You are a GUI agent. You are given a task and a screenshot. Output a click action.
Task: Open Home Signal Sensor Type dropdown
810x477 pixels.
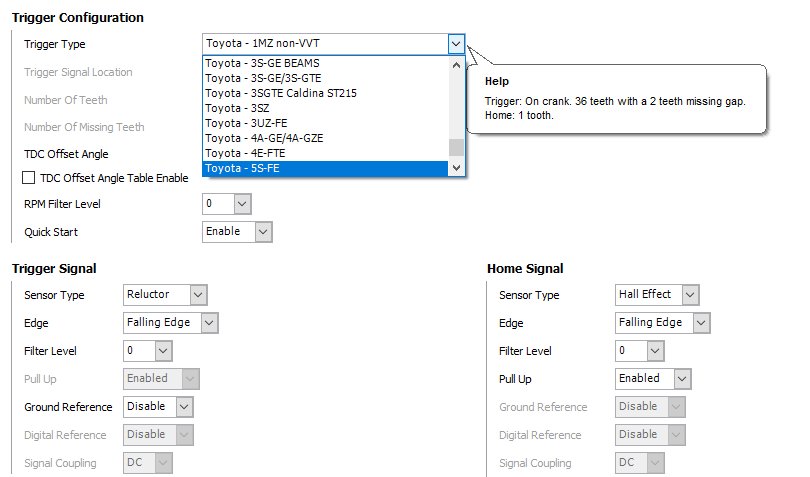[x=690, y=295]
